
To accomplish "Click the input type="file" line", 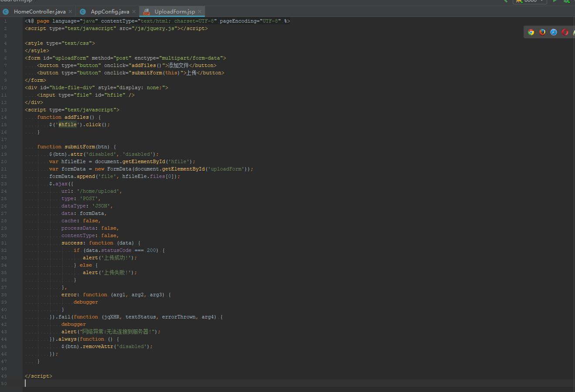I will (86, 95).
